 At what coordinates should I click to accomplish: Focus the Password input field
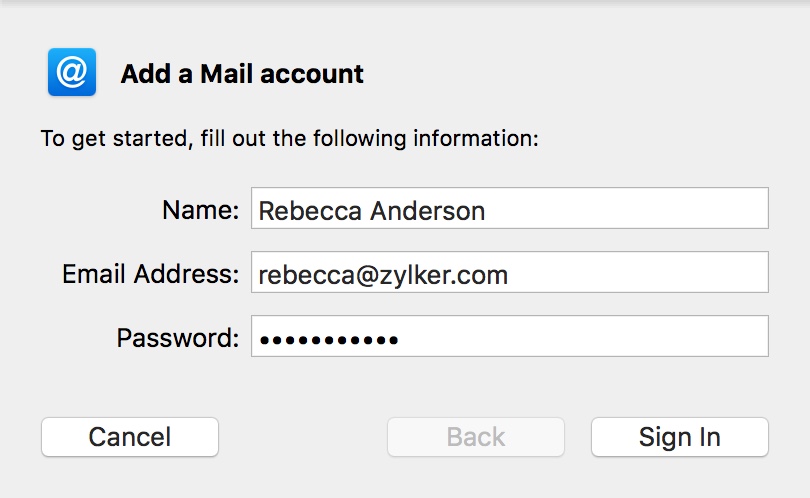click(x=509, y=337)
